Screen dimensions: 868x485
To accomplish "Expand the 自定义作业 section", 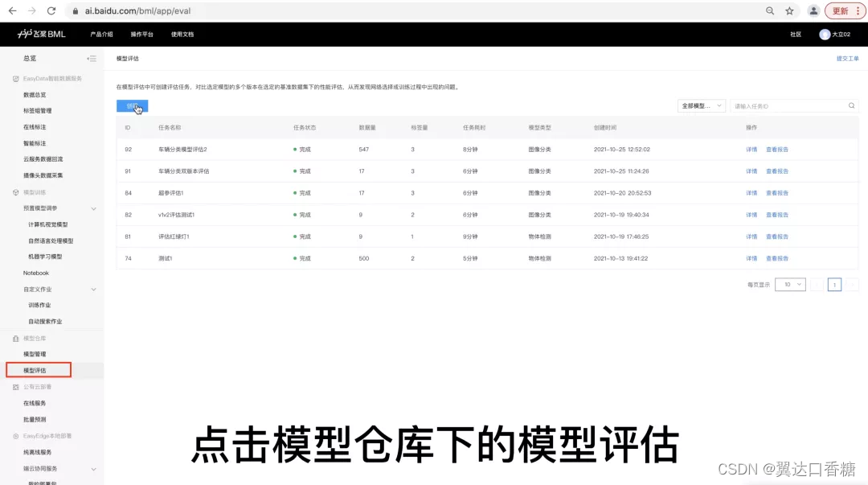I will (92, 289).
